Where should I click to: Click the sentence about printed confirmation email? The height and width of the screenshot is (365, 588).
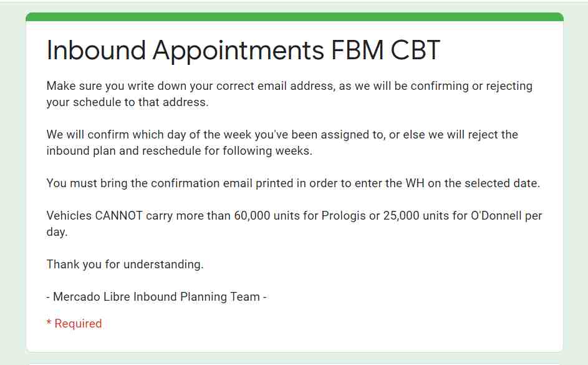coord(293,183)
